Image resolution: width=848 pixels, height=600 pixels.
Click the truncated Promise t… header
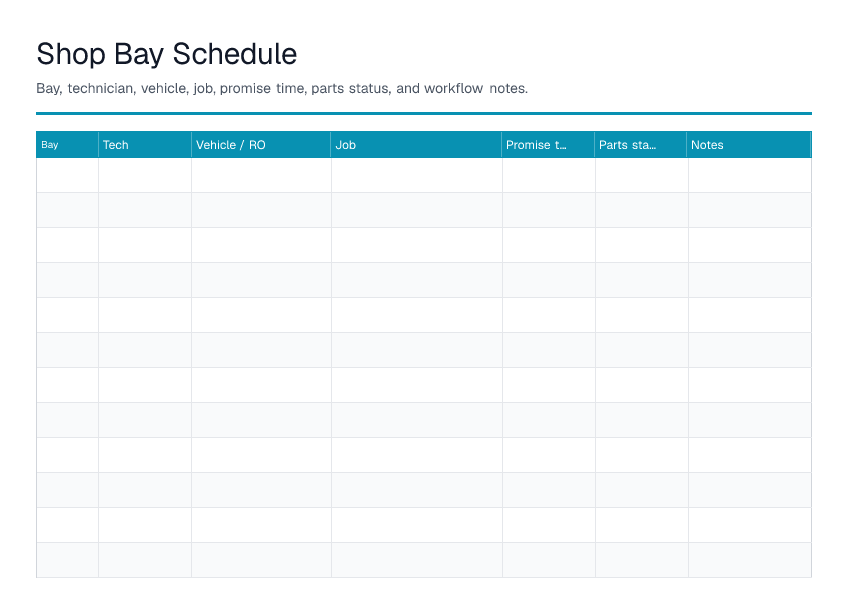548,144
